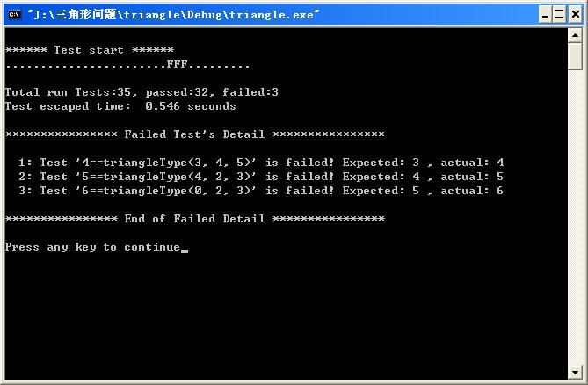Click the vertical scrollbar thumb
This screenshot has height=385, width=588.
575,56
